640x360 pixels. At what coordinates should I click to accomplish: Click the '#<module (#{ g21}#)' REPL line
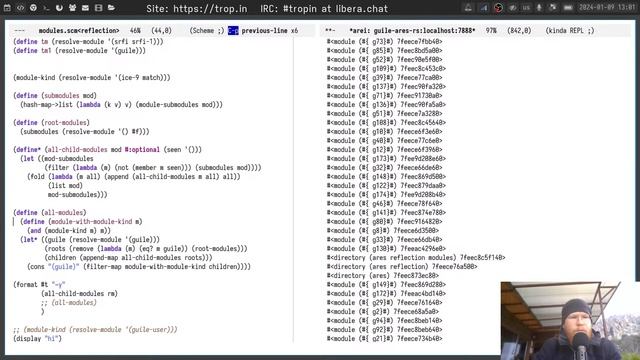[384, 338]
